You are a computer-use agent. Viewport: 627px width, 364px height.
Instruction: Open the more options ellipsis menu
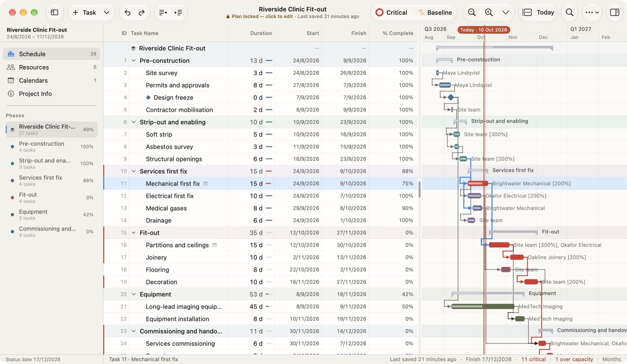coord(592,13)
